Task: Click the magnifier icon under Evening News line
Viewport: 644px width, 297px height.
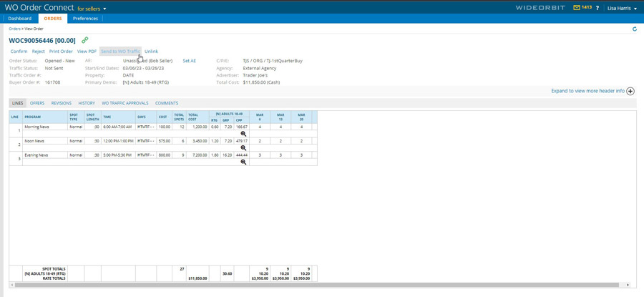Action: tap(243, 162)
